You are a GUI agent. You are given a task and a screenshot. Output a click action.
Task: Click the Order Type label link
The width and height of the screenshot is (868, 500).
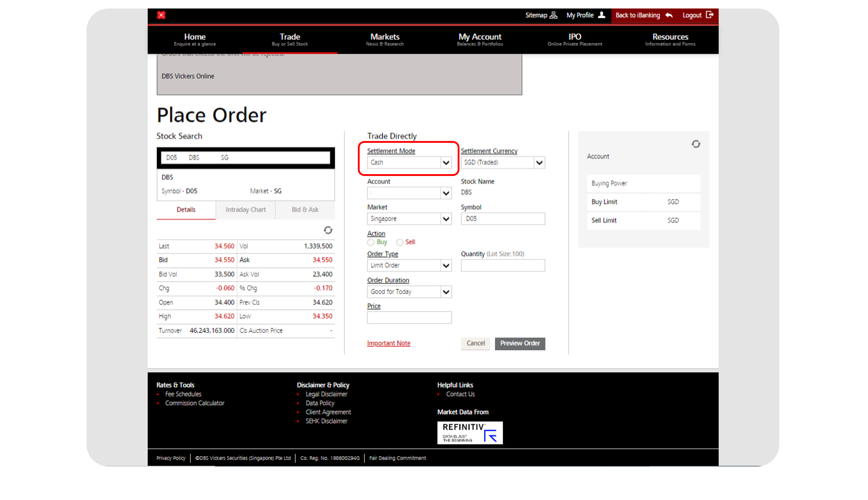(x=382, y=254)
